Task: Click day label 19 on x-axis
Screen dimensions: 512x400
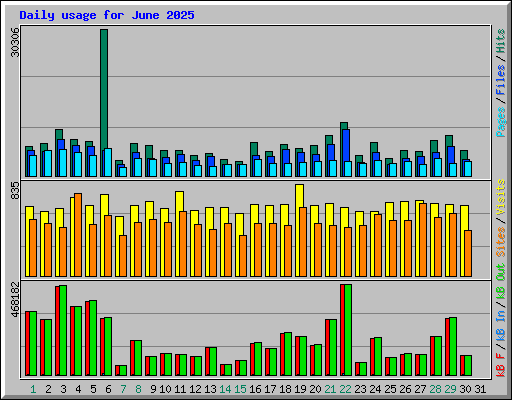Action: (300, 389)
